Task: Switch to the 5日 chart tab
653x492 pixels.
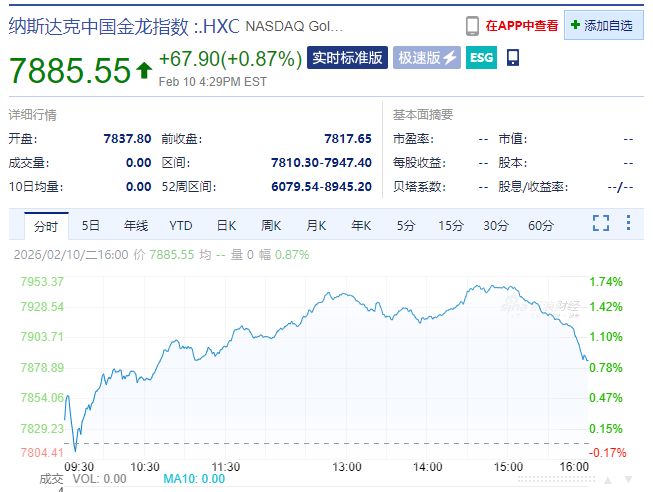Action: (x=91, y=225)
